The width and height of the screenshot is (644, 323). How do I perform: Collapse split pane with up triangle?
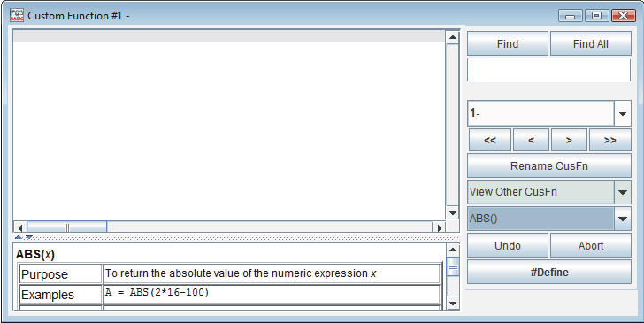tap(19, 237)
